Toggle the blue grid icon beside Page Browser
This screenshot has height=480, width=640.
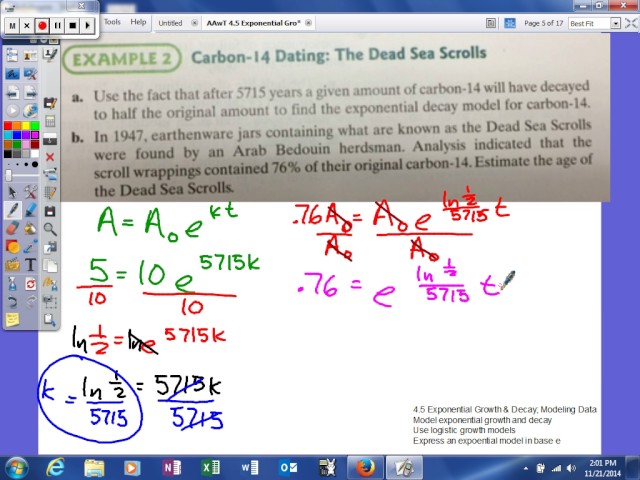pyautogui.click(x=510, y=23)
